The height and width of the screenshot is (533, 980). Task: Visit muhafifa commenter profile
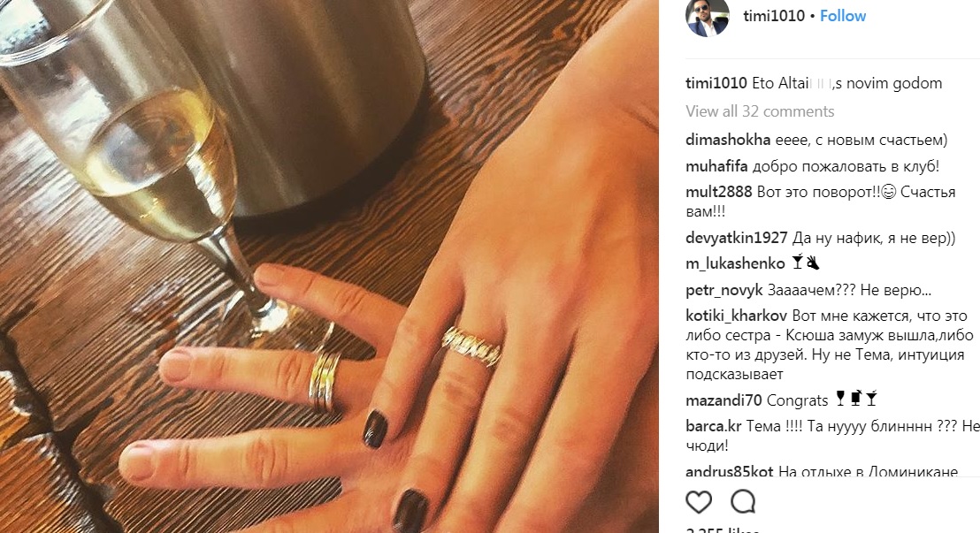click(717, 166)
